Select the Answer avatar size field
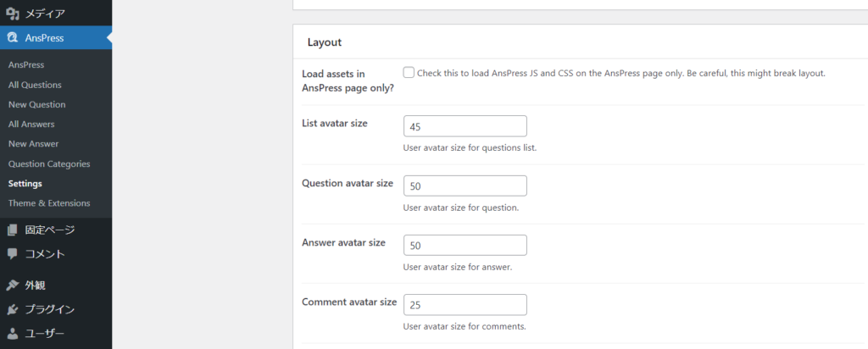The image size is (868, 349). pos(465,245)
